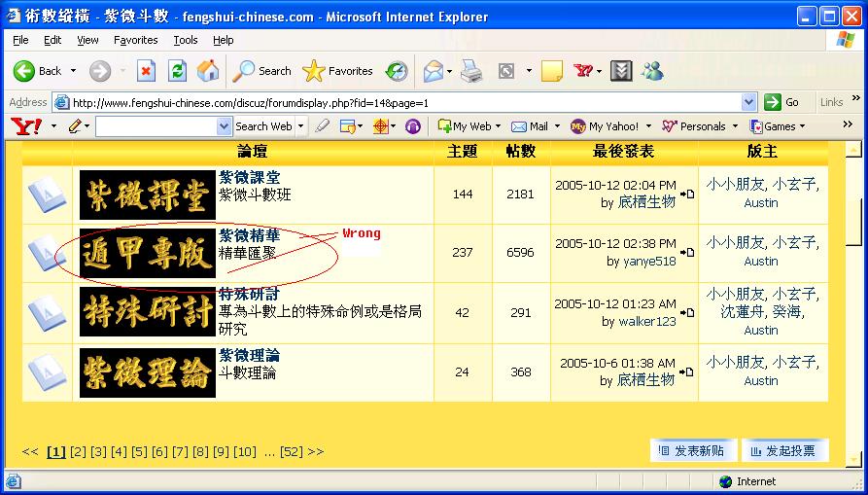Open last post icon in 紫微精華 row
The width and height of the screenshot is (868, 495).
687,252
